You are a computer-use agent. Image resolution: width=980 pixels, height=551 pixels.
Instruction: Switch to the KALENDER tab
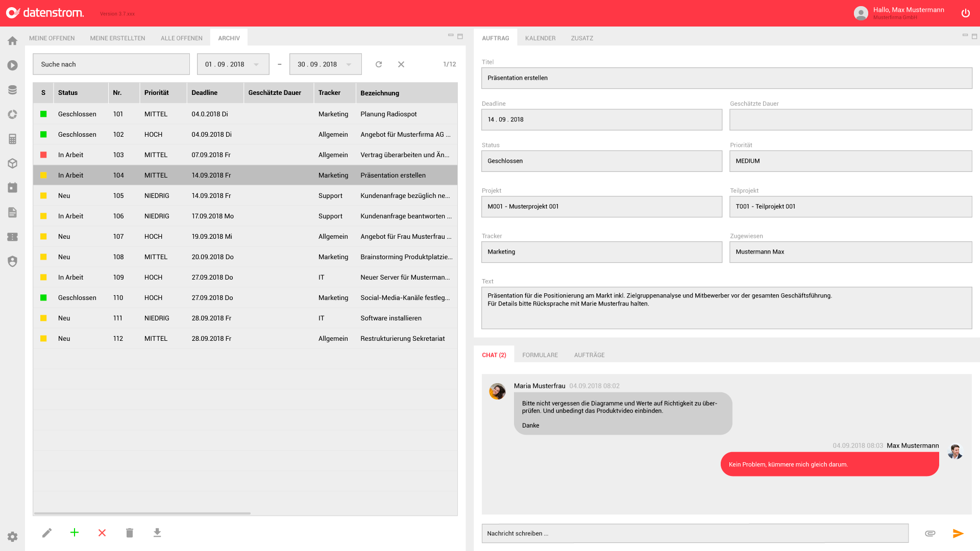(540, 38)
